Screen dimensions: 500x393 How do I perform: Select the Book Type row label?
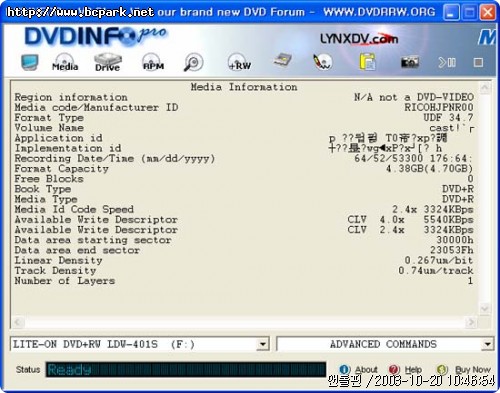coord(43,189)
